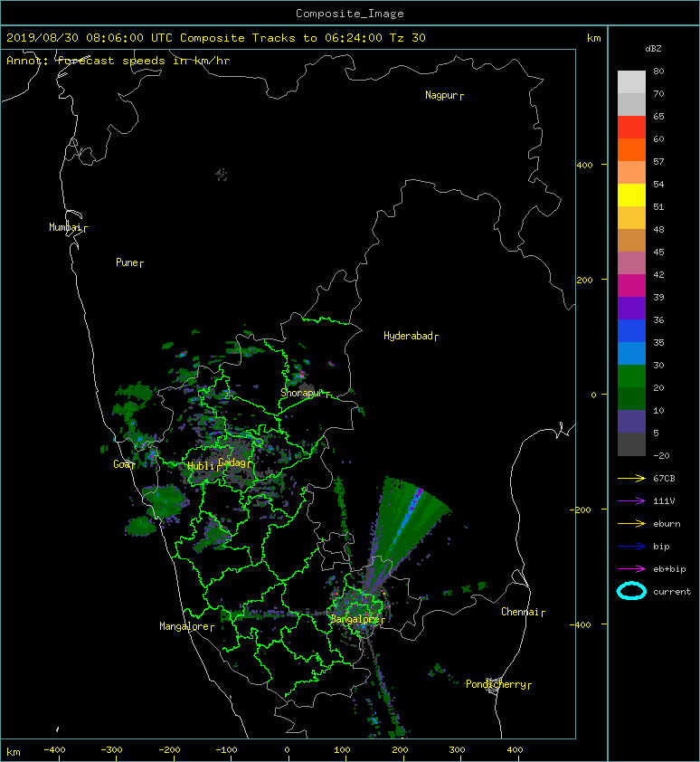Click the blue 36 dBZ legend swatch
Viewport: 700px width, 762px height.
(x=631, y=331)
